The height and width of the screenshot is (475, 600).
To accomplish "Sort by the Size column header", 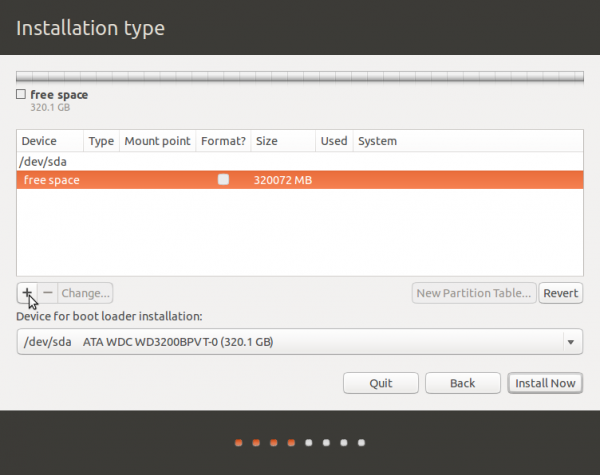I will pyautogui.click(x=282, y=141).
